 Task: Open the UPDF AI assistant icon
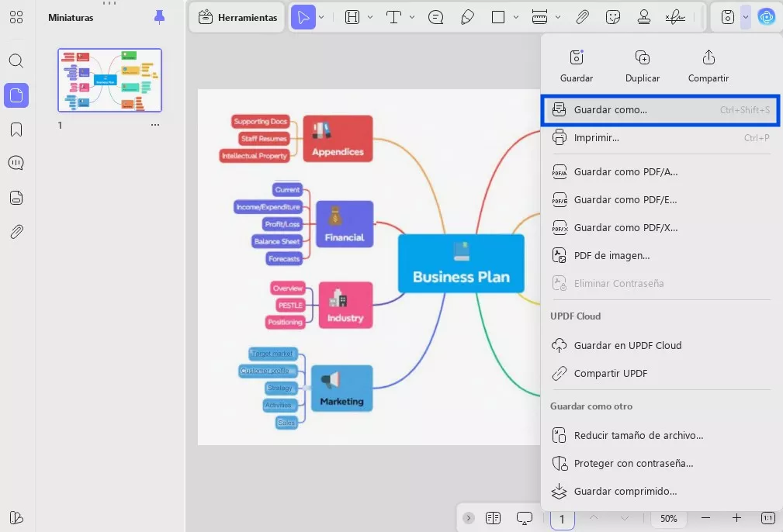click(766, 18)
